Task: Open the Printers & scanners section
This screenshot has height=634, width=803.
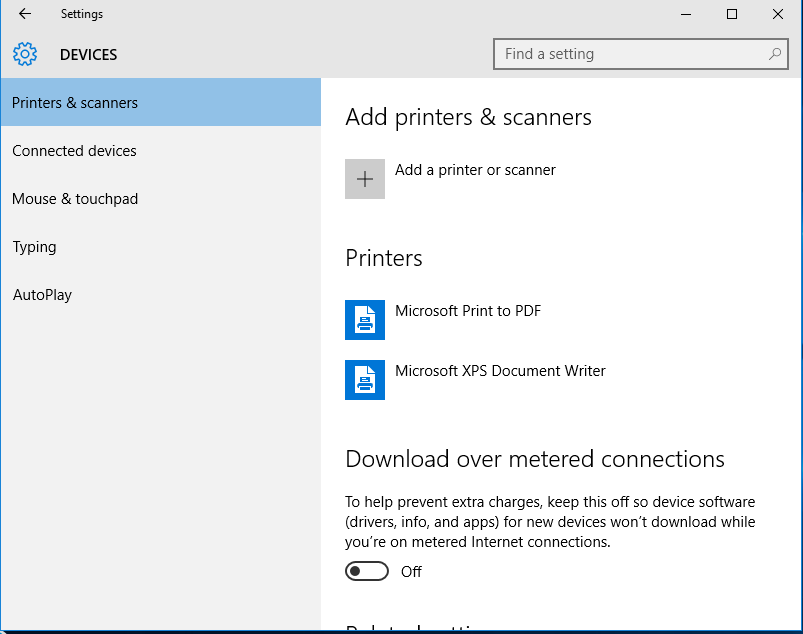Action: 161,102
